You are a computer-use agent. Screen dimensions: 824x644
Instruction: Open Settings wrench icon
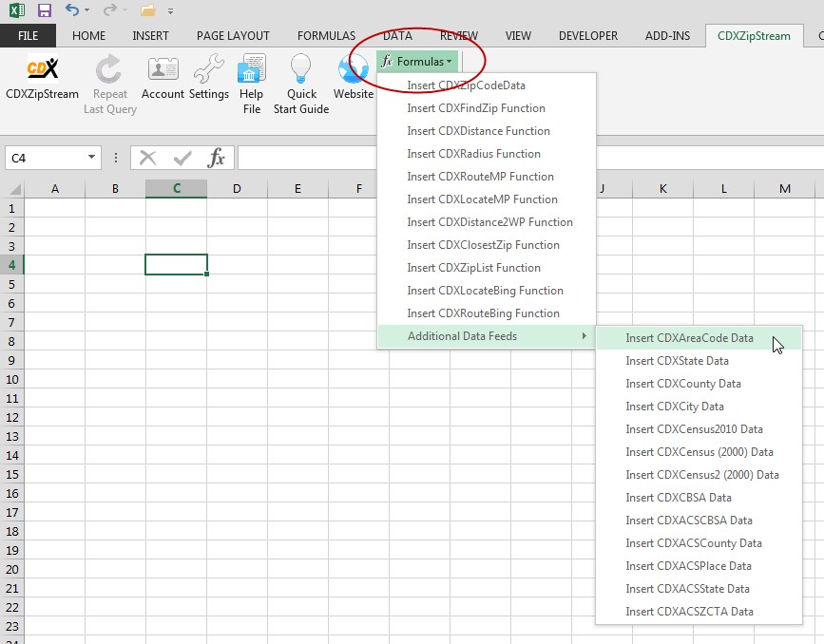209,68
